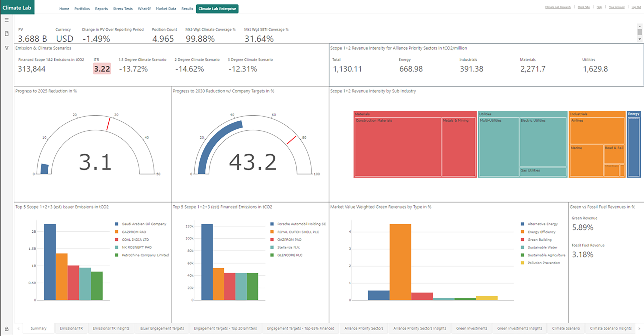Switch to the Emissions/ITR tab
The width and height of the screenshot is (644, 336).
click(x=71, y=328)
